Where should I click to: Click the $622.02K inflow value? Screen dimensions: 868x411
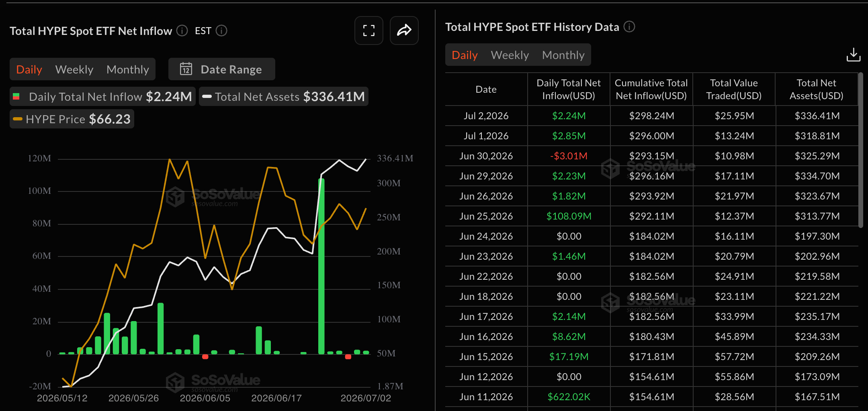point(569,397)
